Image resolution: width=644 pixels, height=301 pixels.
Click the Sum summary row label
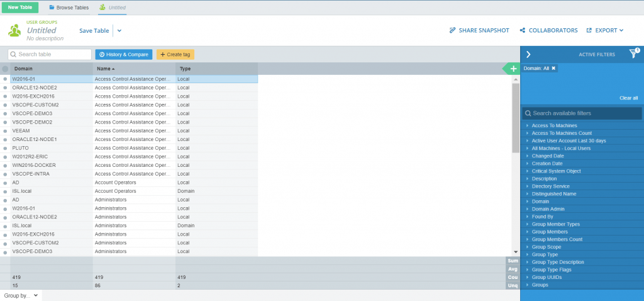513,261
